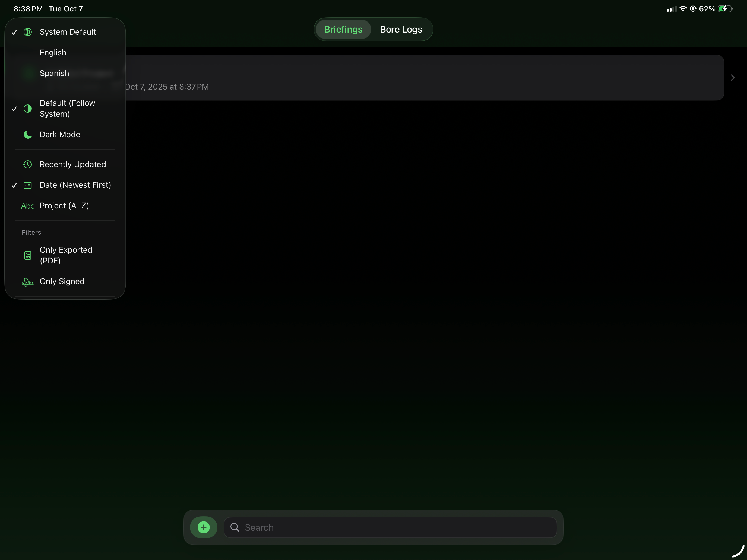Click the moon icon for Dark Mode
The image size is (747, 560).
(x=28, y=134)
